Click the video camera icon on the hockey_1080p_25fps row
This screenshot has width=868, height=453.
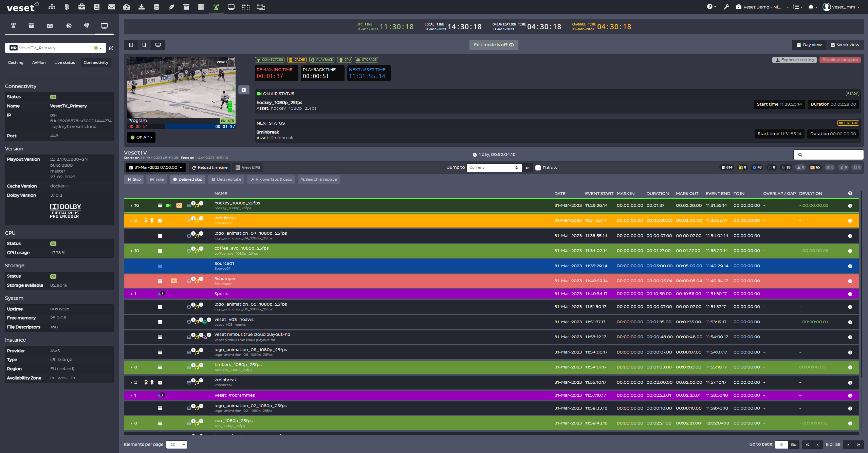pos(169,205)
